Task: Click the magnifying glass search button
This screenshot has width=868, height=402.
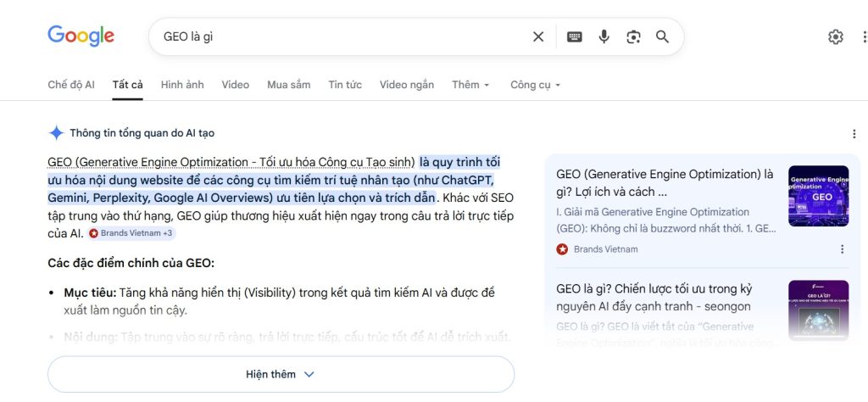Action: (x=662, y=37)
